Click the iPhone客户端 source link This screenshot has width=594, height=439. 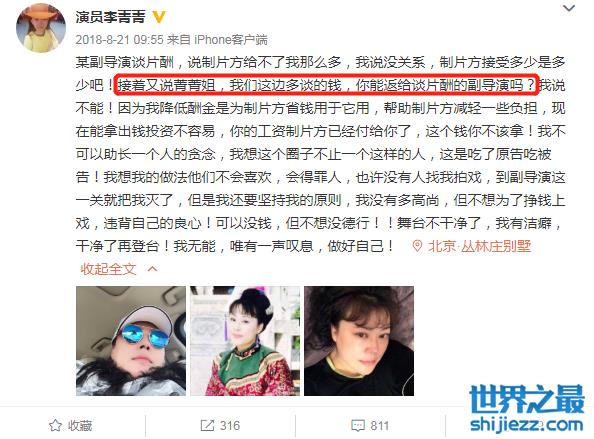click(231, 39)
